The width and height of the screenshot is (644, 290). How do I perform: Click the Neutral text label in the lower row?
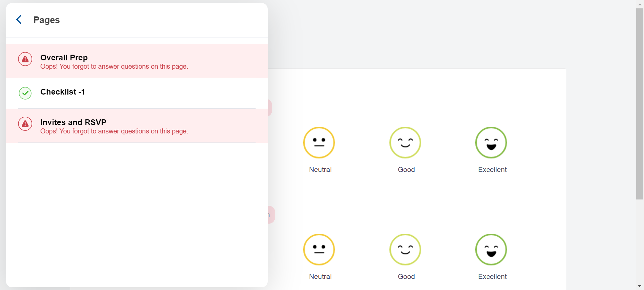[320, 277]
